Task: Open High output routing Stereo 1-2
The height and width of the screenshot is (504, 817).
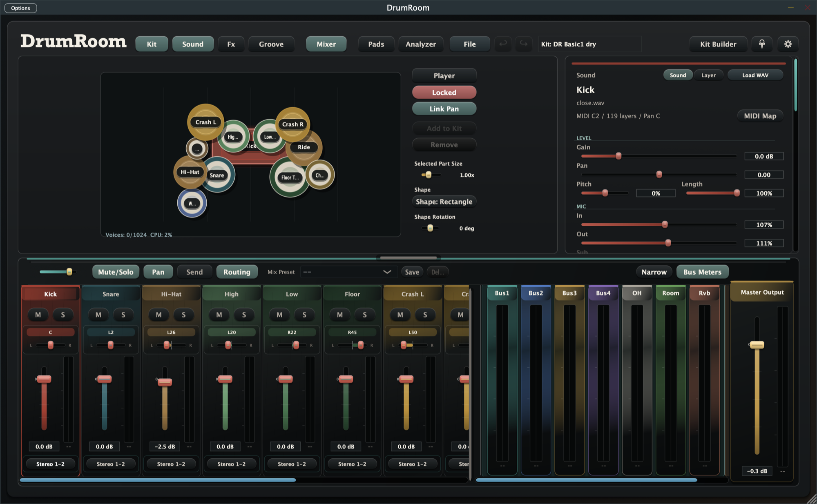Action: pos(232,464)
